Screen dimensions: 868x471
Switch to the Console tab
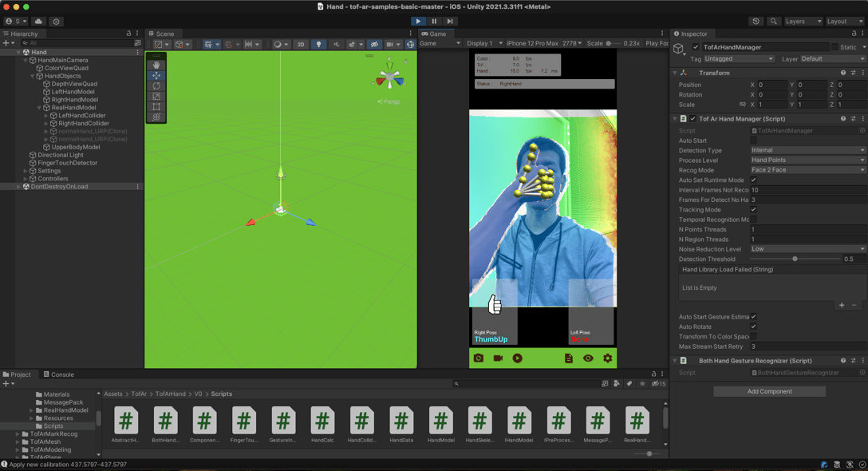tap(58, 374)
